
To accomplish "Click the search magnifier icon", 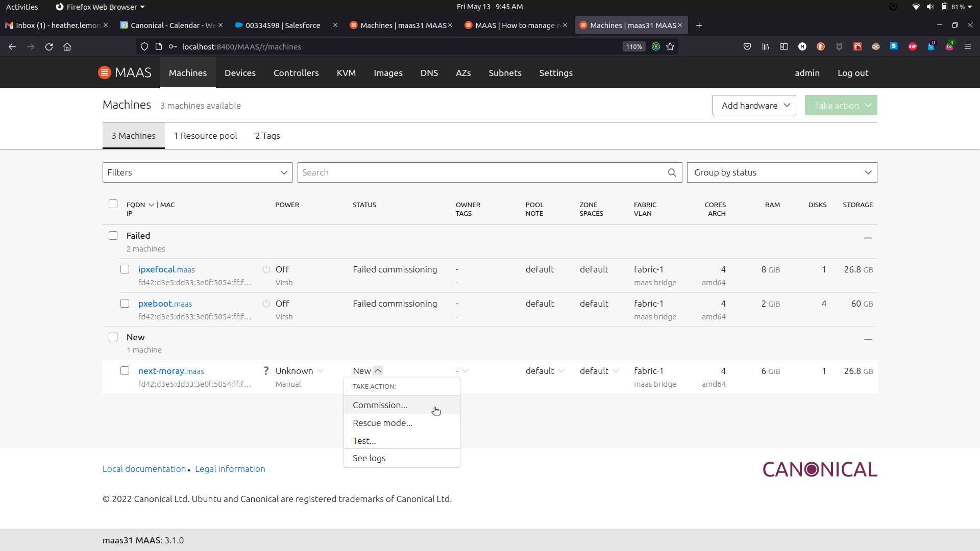I will pos(672,172).
